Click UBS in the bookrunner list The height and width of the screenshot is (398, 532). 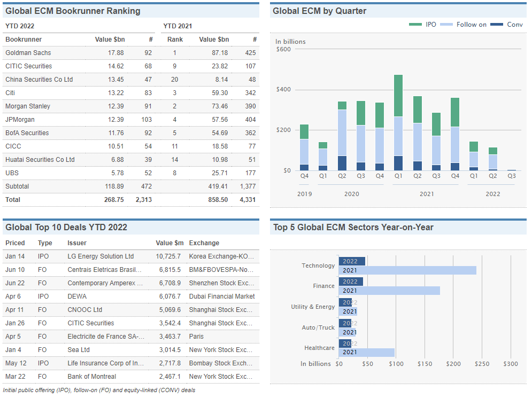tap(12, 173)
